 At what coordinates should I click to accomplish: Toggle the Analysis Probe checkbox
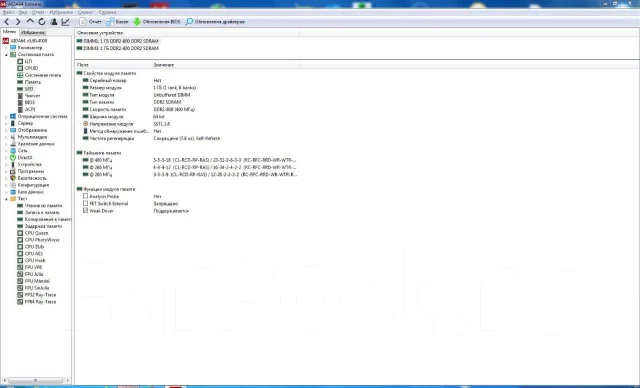pos(85,196)
